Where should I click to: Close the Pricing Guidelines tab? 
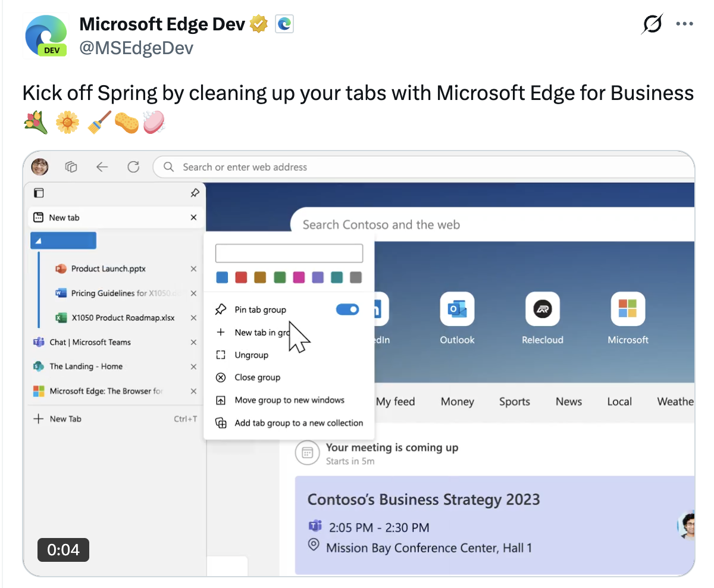click(193, 293)
